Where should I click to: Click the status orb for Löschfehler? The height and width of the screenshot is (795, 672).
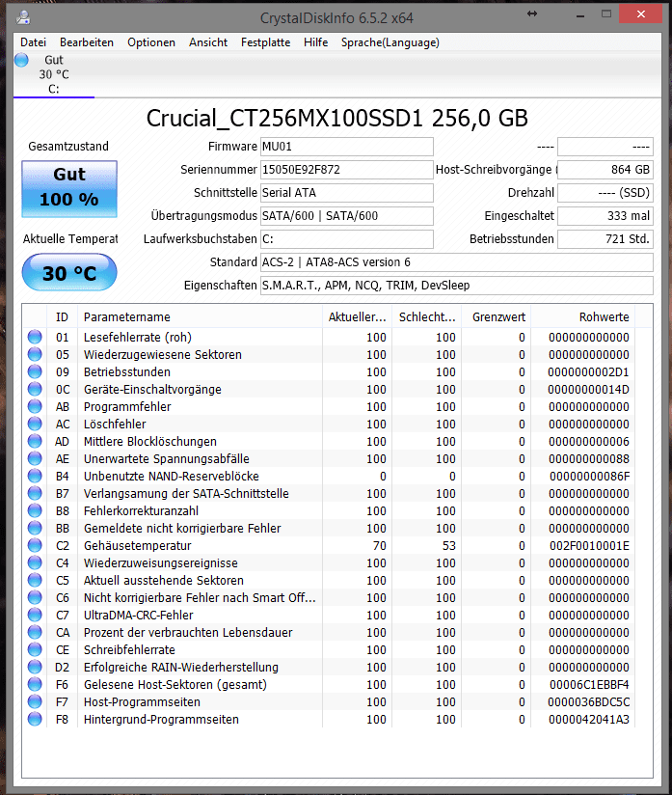pyautogui.click(x=35, y=424)
